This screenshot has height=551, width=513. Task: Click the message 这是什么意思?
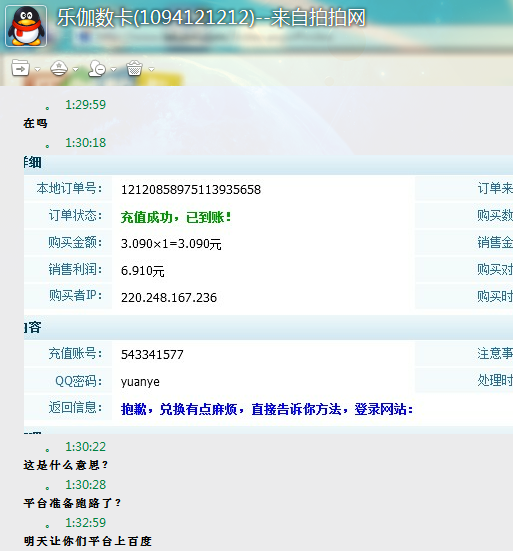coord(65,465)
